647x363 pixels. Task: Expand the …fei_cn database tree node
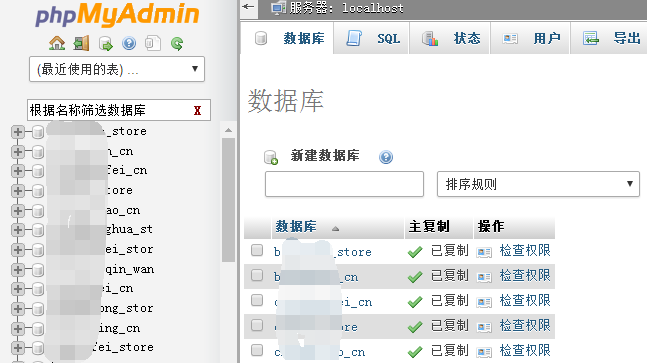pyautogui.click(x=17, y=171)
